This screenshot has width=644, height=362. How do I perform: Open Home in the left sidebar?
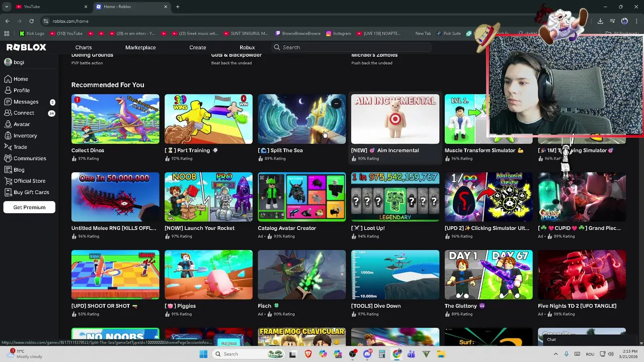click(x=21, y=79)
